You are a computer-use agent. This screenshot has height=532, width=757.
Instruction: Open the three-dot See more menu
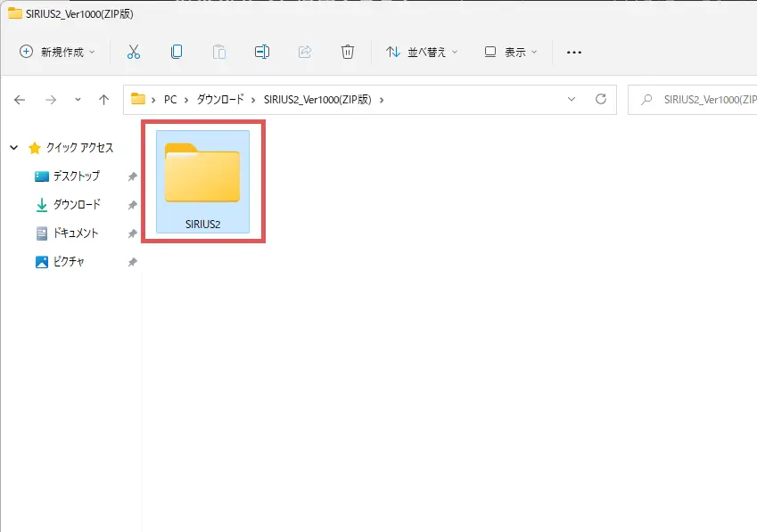(x=574, y=52)
